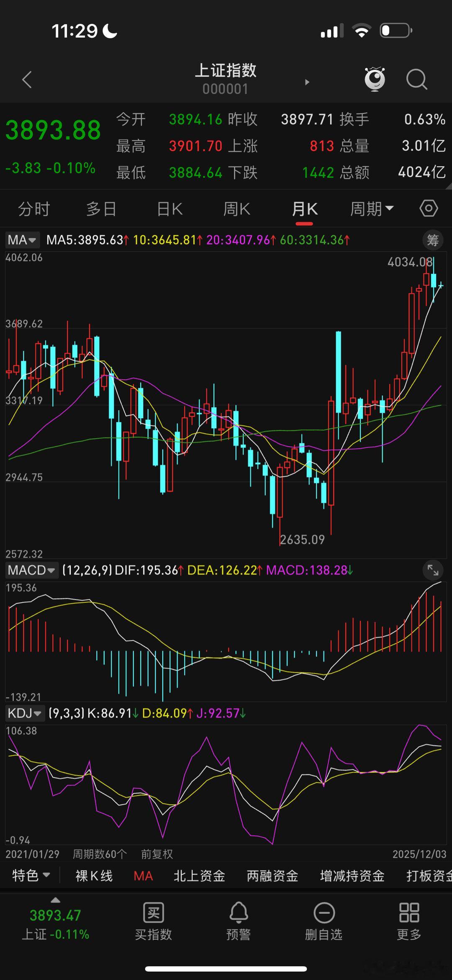The image size is (452, 980).
Task: Switch to 分时 intraday tab
Action: coord(34,208)
